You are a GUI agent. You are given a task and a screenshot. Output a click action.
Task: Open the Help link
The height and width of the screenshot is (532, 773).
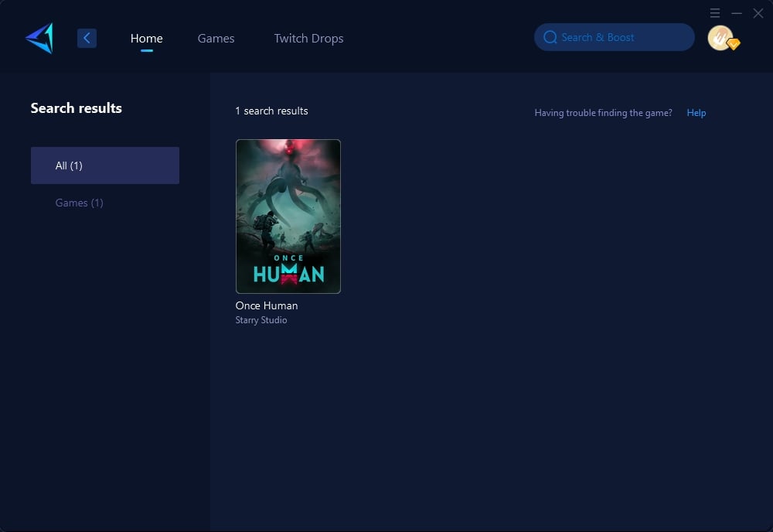coord(696,112)
